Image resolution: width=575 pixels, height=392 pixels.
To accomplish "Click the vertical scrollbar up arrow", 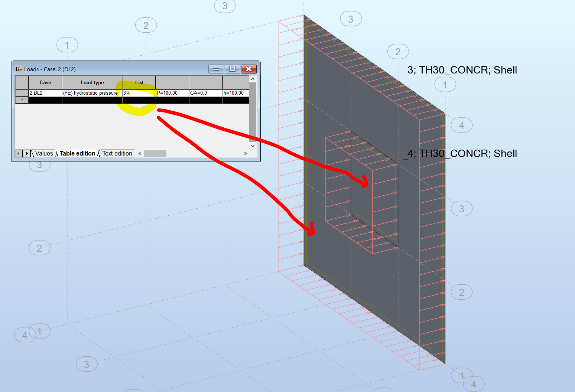I will tap(253, 78).
